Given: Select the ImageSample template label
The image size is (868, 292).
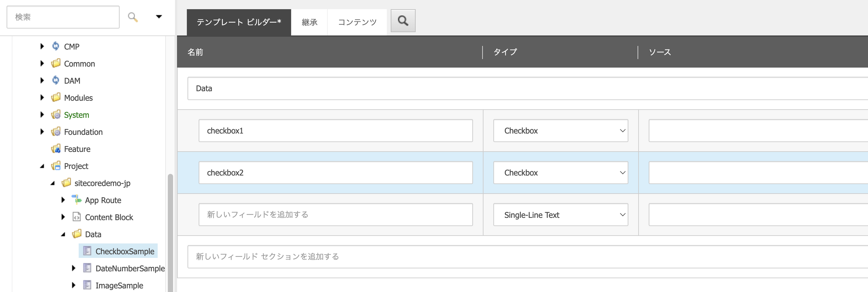Looking at the screenshot, I should (x=119, y=285).
